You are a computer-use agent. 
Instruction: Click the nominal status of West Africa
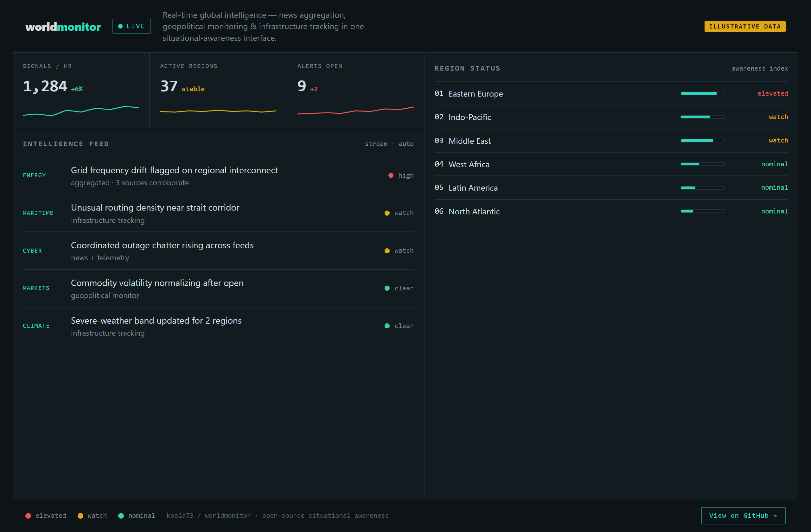pos(775,164)
